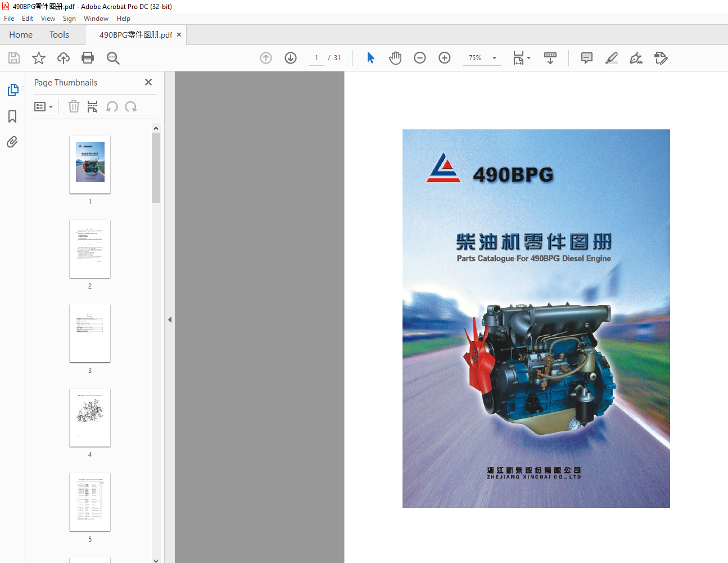Click 'Parts Catalogue For 490BPG Diesel Engine' text
Image resolution: width=728 pixels, height=563 pixels.
click(533, 259)
